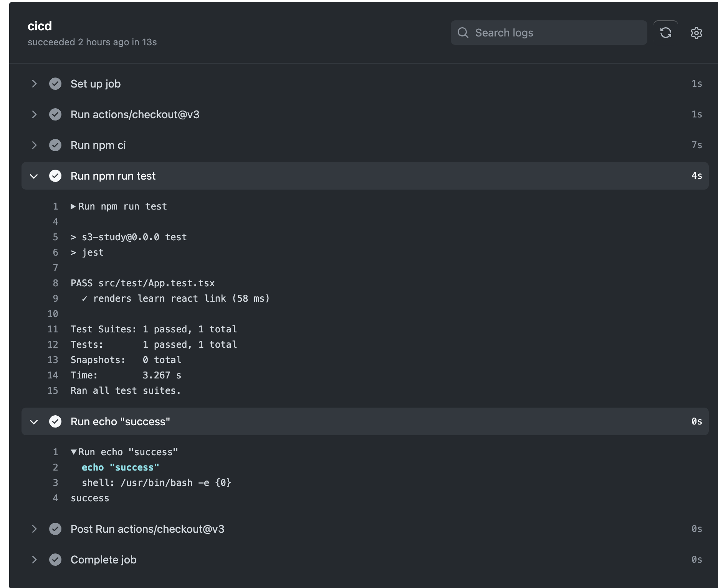Click the success check icon of Run npm ci
Image resolution: width=718 pixels, height=588 pixels.
(x=55, y=145)
